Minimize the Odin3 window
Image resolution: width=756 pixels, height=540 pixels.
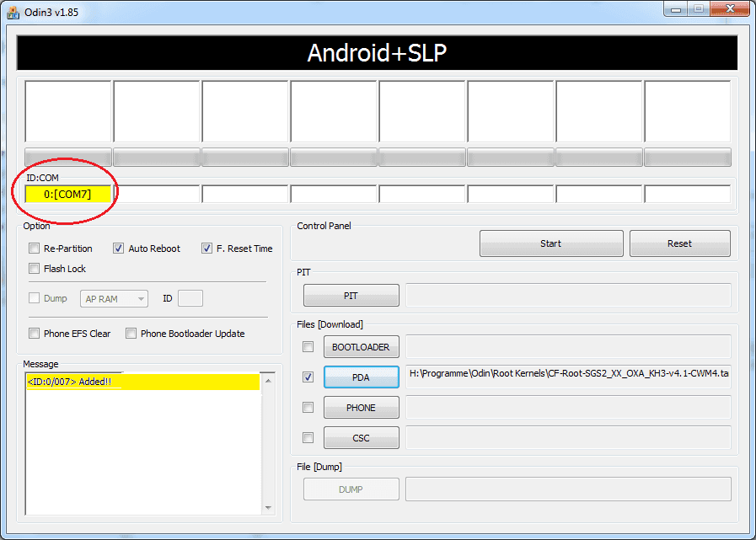676,9
